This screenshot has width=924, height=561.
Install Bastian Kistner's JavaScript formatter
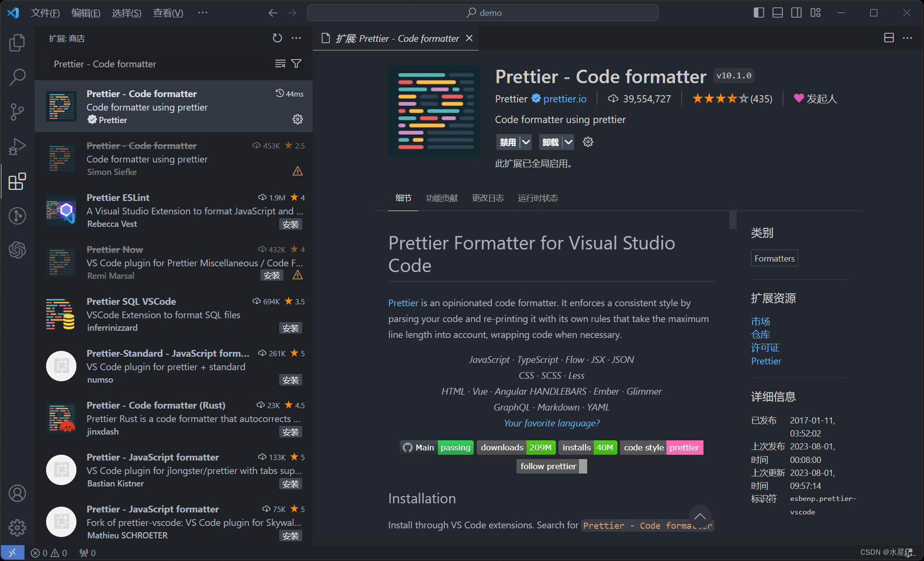291,484
